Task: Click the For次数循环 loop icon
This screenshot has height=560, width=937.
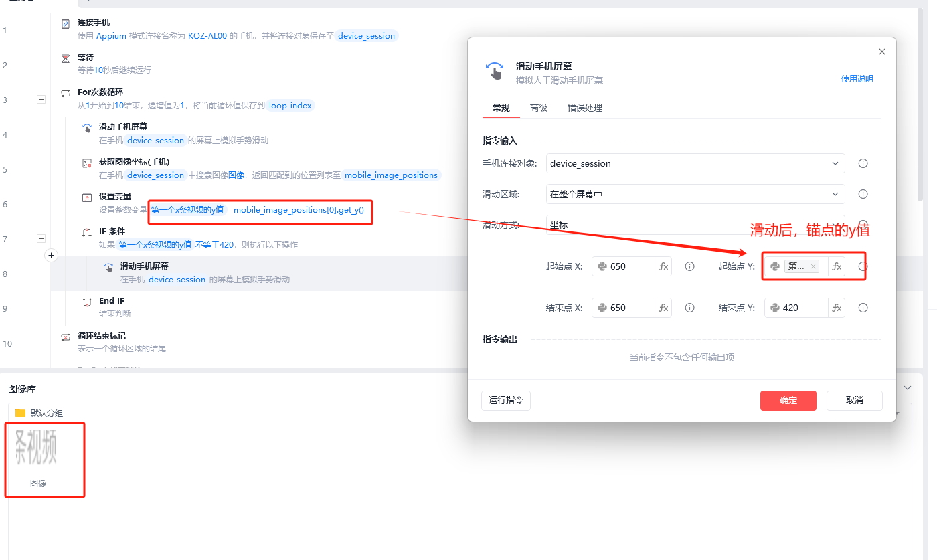Action: pyautogui.click(x=66, y=93)
